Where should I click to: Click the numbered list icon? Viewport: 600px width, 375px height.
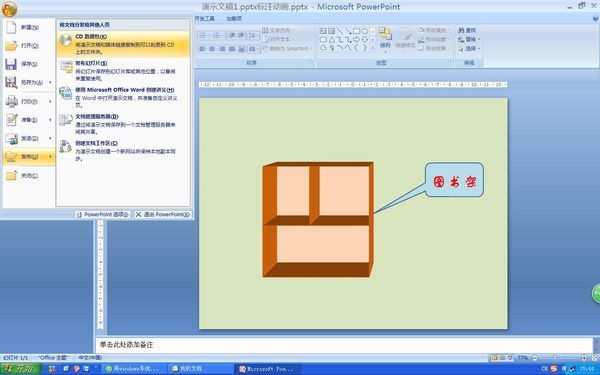(x=217, y=35)
